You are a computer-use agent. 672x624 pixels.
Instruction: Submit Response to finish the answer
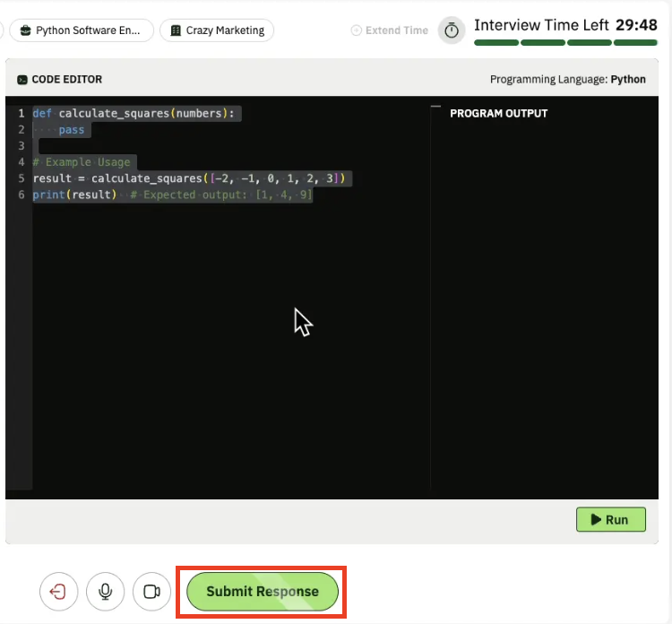[262, 592]
